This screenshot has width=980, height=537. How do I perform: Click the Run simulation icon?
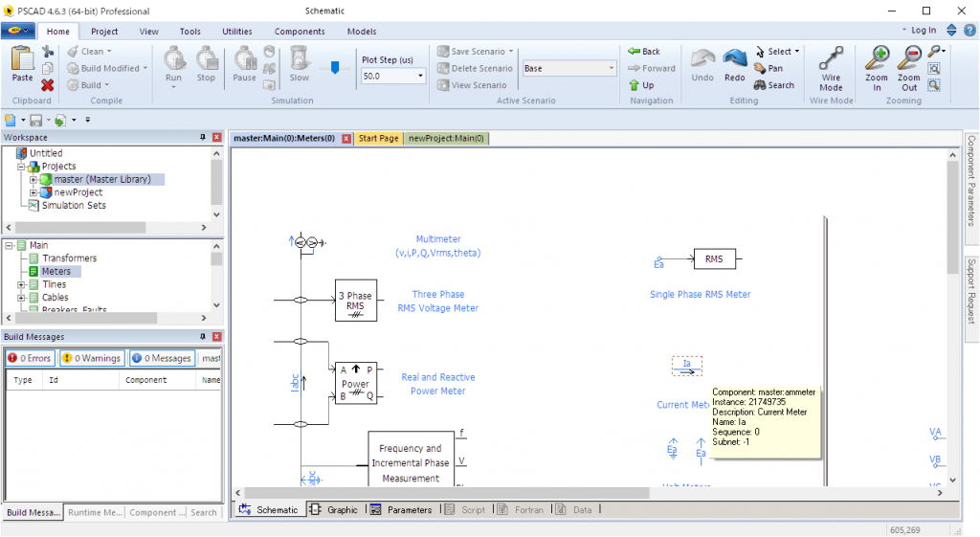[x=173, y=60]
